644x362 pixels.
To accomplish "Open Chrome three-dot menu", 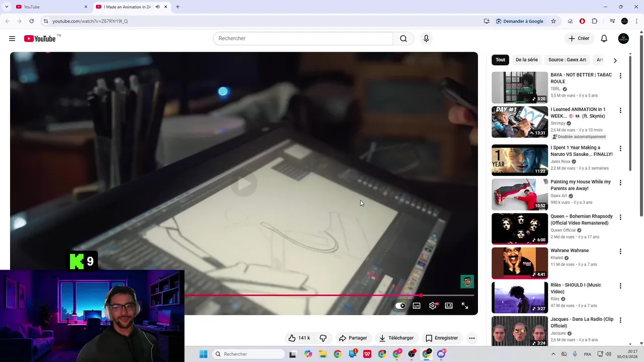I will [636, 21].
